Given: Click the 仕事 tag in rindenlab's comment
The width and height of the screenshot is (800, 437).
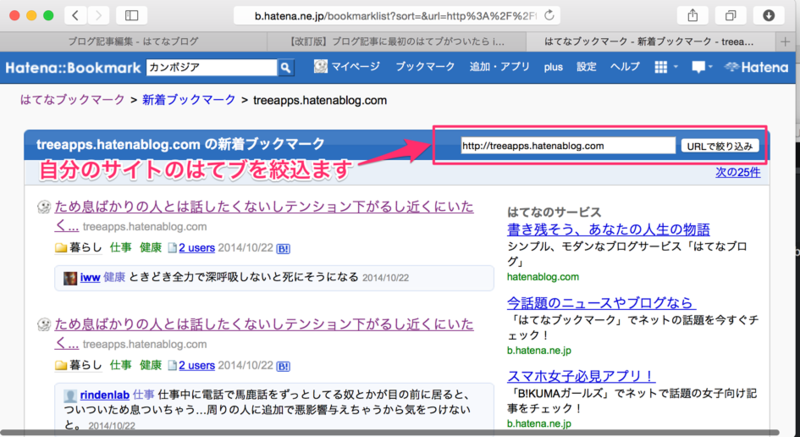Looking at the screenshot, I should point(143,395).
